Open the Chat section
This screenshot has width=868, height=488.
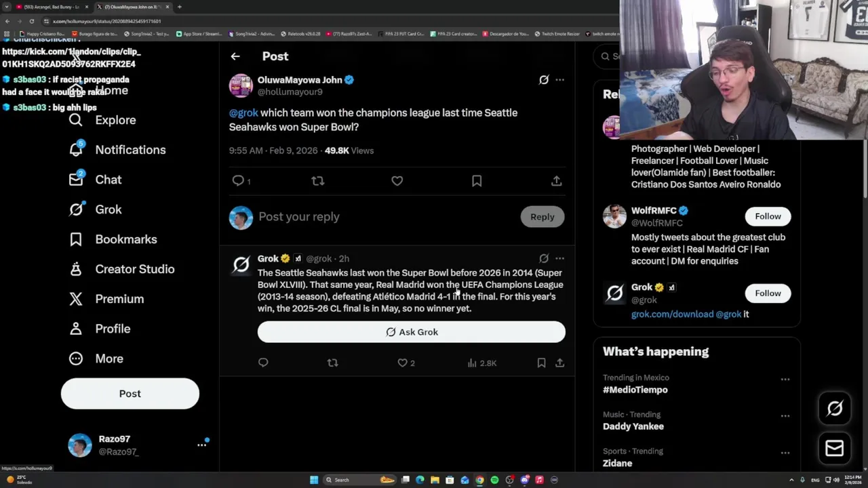[x=96, y=180]
